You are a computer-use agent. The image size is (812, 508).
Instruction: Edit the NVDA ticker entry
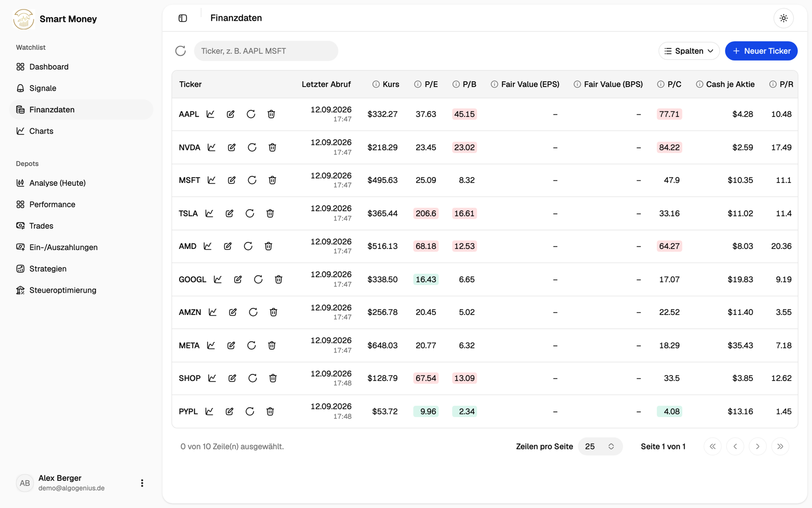click(x=232, y=147)
